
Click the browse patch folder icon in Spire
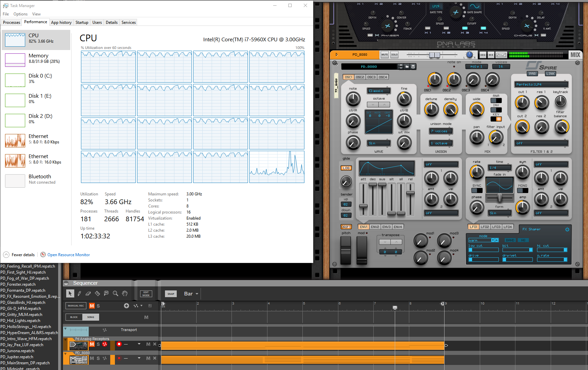point(407,66)
